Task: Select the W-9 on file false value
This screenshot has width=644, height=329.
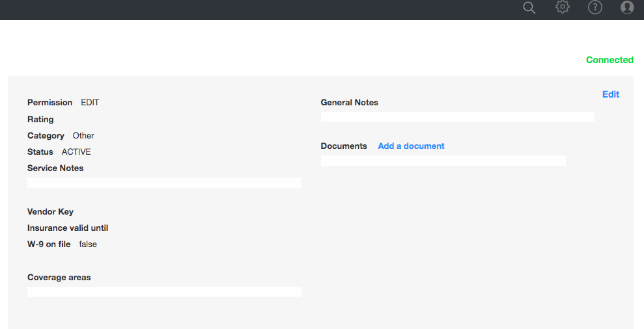Action: point(88,244)
